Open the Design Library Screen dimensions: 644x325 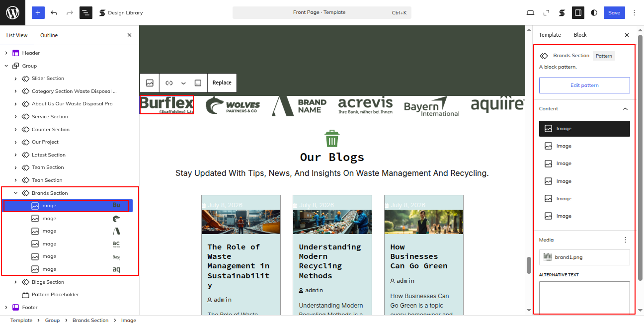[x=121, y=12]
